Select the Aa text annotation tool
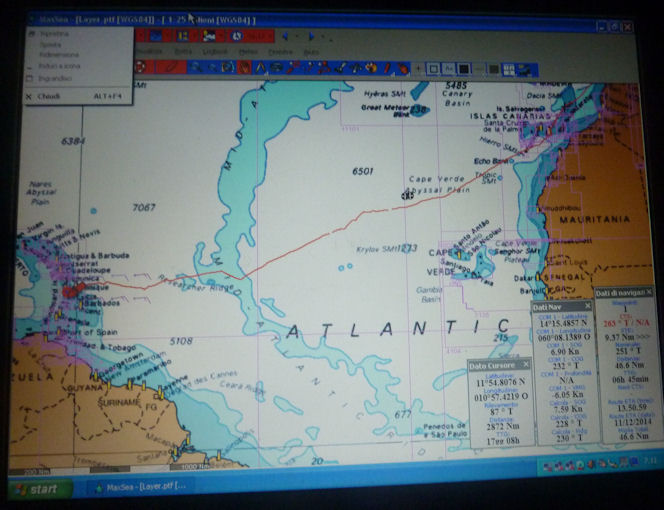 pos(448,69)
